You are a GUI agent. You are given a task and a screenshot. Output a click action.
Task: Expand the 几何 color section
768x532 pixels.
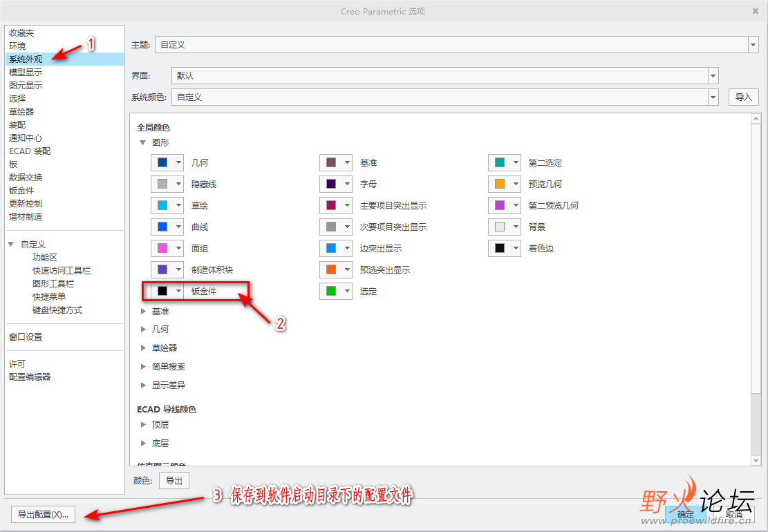pos(143,330)
